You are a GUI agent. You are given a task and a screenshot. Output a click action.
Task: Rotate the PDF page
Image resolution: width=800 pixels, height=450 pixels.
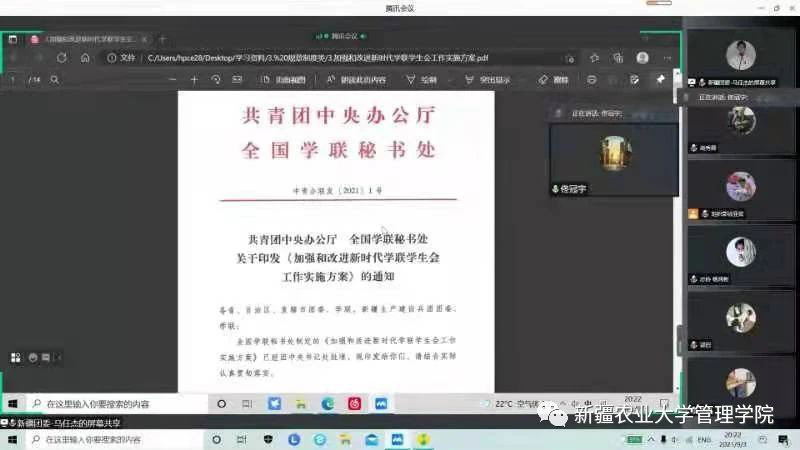pyautogui.click(x=216, y=79)
